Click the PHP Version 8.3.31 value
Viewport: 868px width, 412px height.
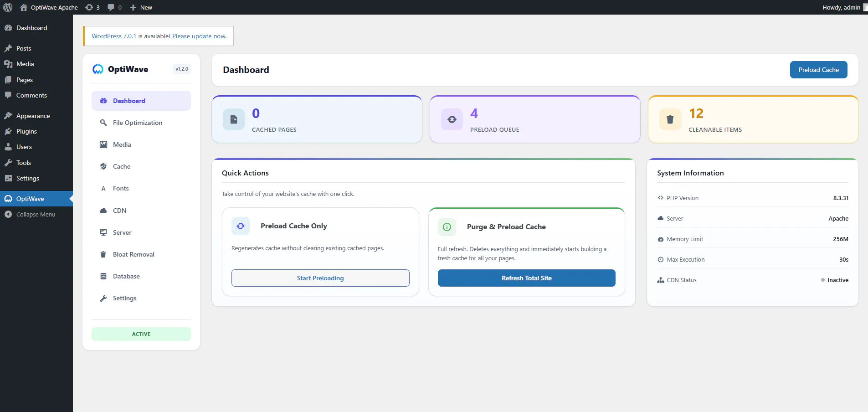point(841,198)
